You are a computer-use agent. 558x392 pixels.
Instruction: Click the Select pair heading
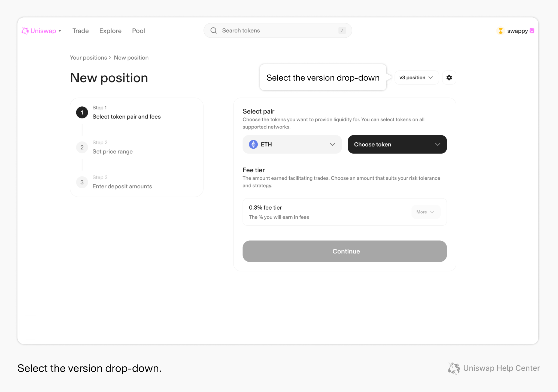pos(258,111)
